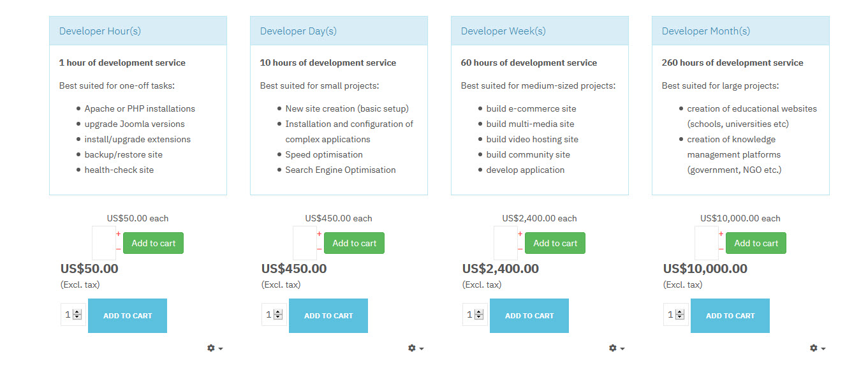Viewport: 868px width, 384px height.
Task: Increase quantity with plus for Developer Day(s)
Action: 319,234
